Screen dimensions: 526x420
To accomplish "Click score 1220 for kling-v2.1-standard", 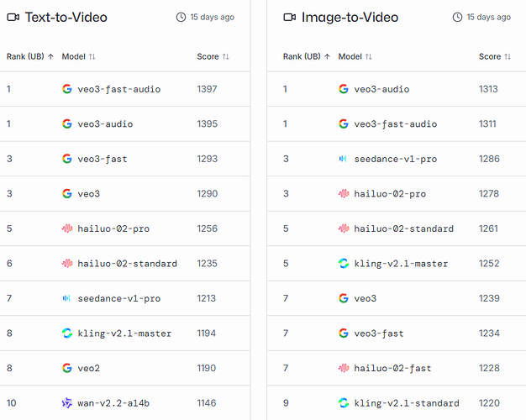I will (x=489, y=403).
